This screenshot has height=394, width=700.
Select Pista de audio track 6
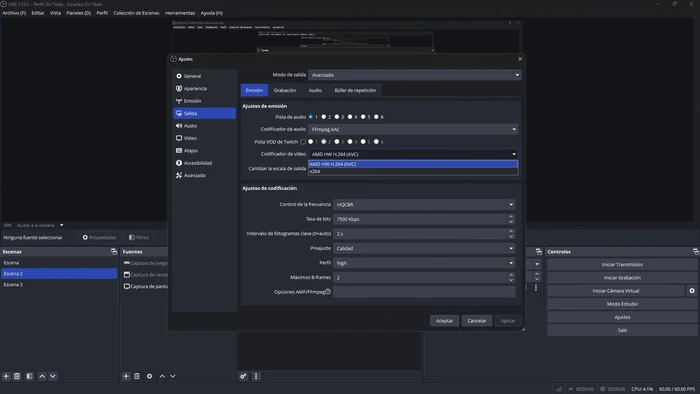click(376, 117)
